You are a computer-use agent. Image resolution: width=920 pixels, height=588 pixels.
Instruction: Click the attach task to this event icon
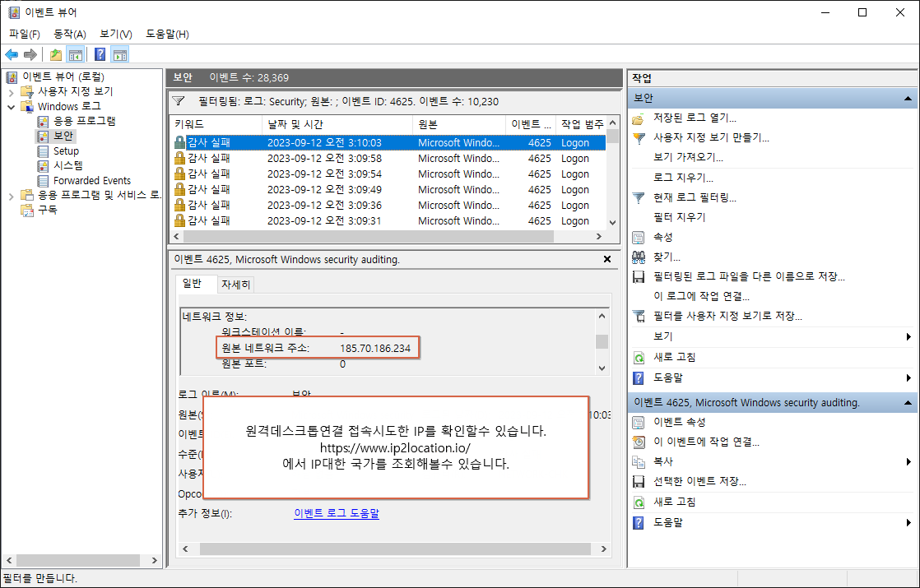pos(639,442)
